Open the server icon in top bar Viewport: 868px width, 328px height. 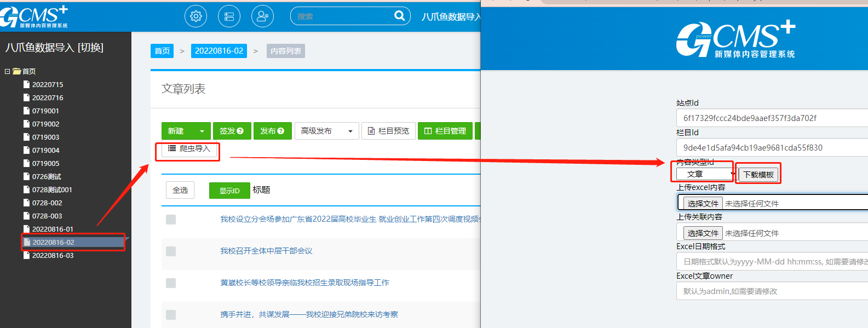(x=229, y=16)
